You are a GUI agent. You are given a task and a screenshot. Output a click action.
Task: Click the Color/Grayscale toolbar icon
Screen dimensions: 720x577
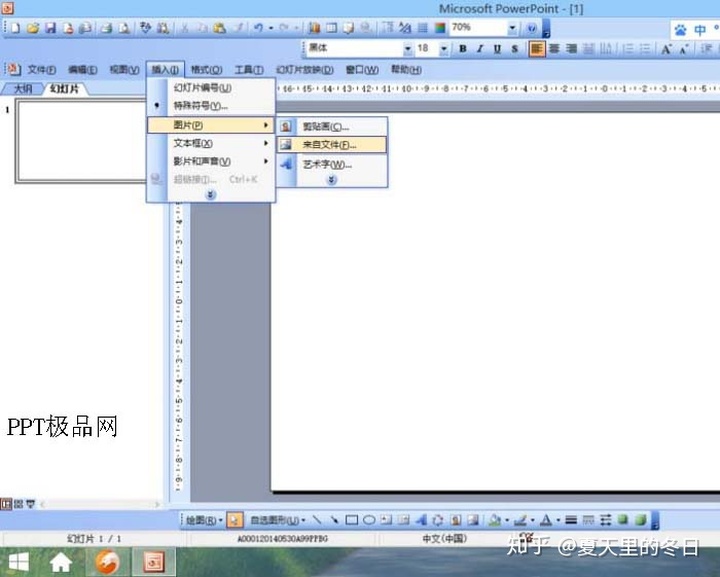pos(440,28)
